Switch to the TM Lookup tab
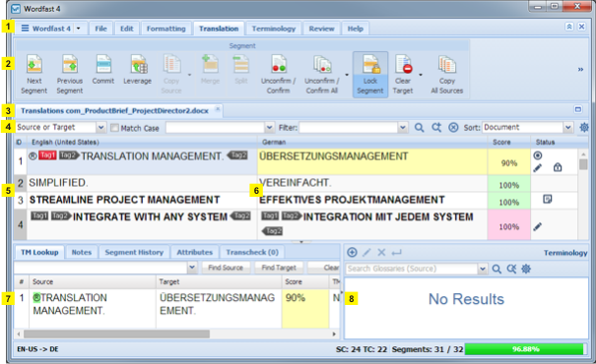The width and height of the screenshot is (596, 364). point(39,253)
